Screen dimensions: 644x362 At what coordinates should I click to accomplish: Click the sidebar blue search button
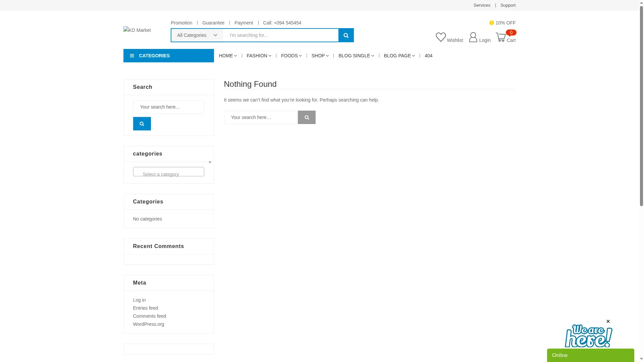coord(142,124)
